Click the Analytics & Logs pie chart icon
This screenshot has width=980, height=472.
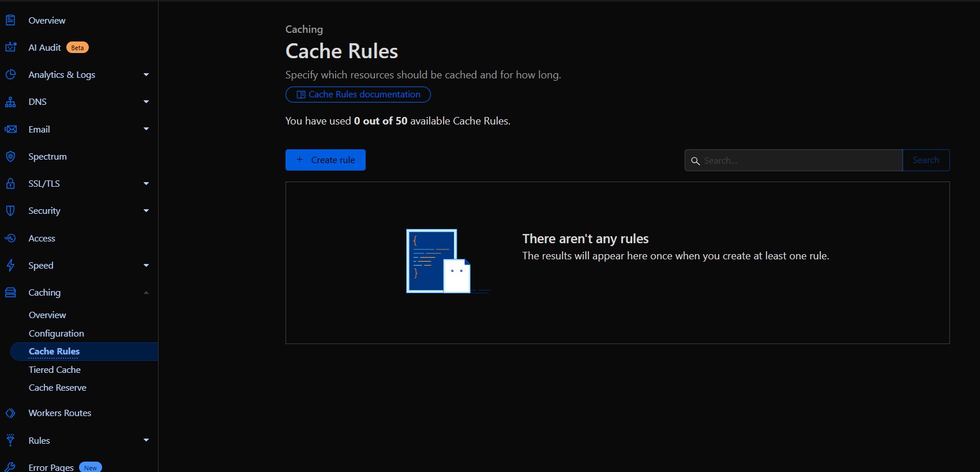[10, 74]
